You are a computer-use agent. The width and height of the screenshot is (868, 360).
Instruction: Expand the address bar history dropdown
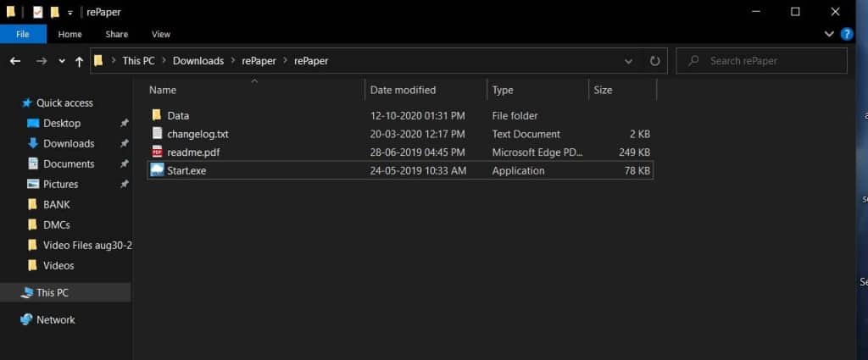pyautogui.click(x=628, y=61)
